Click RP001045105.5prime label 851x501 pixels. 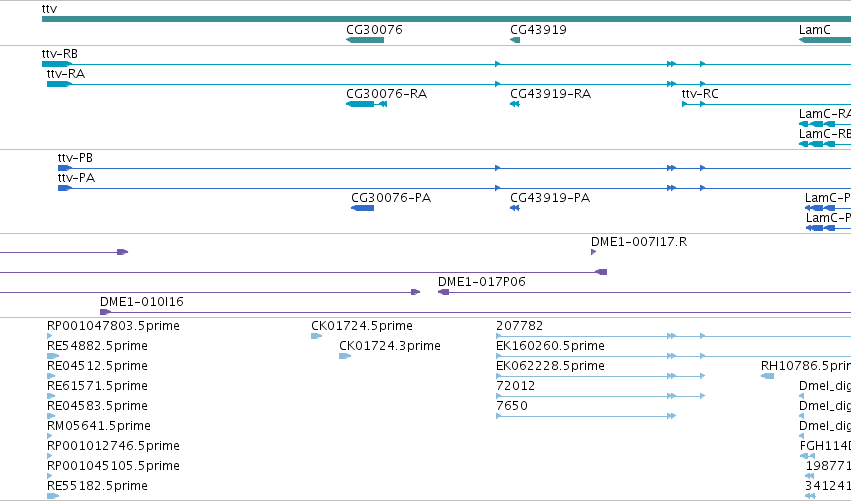coord(113,466)
